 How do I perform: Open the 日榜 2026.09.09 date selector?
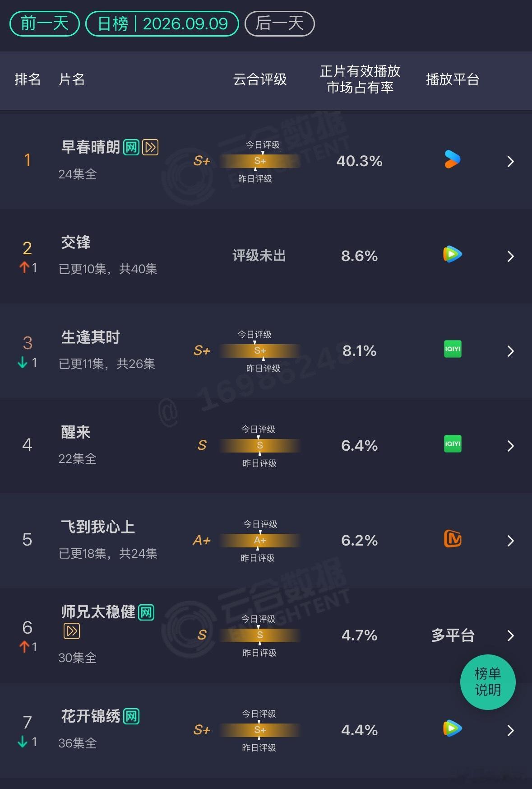pos(162,23)
